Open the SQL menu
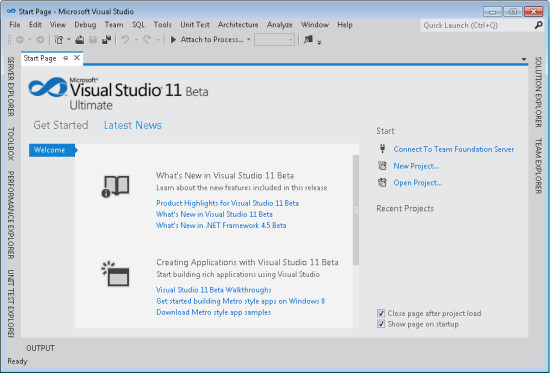550x373 pixels. pos(138,25)
